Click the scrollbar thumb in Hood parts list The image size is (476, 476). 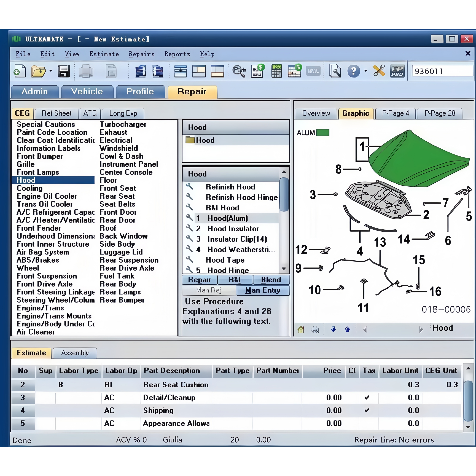pos(284,194)
